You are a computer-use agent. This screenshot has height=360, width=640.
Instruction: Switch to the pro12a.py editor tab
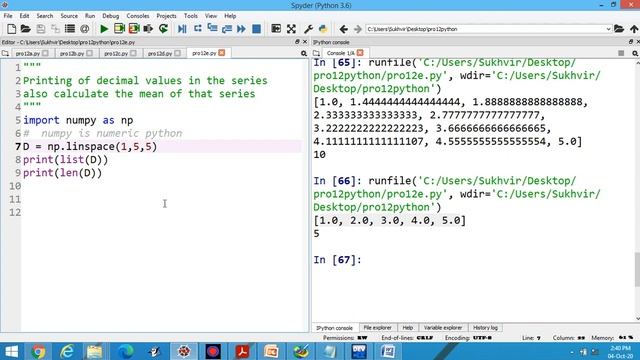[28, 53]
